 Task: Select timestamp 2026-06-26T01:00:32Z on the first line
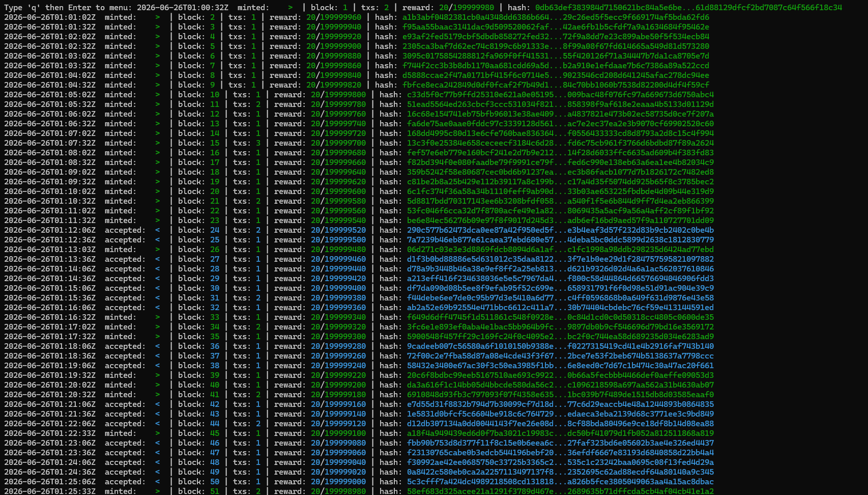183,8
